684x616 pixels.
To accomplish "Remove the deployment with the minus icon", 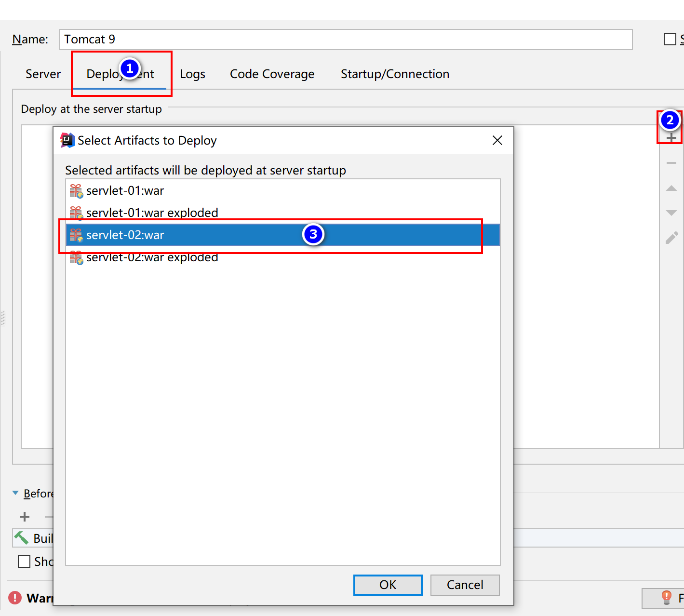I will point(671,163).
